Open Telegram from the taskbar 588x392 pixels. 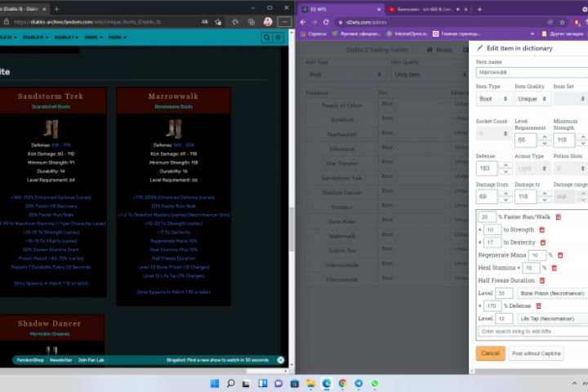point(359,383)
